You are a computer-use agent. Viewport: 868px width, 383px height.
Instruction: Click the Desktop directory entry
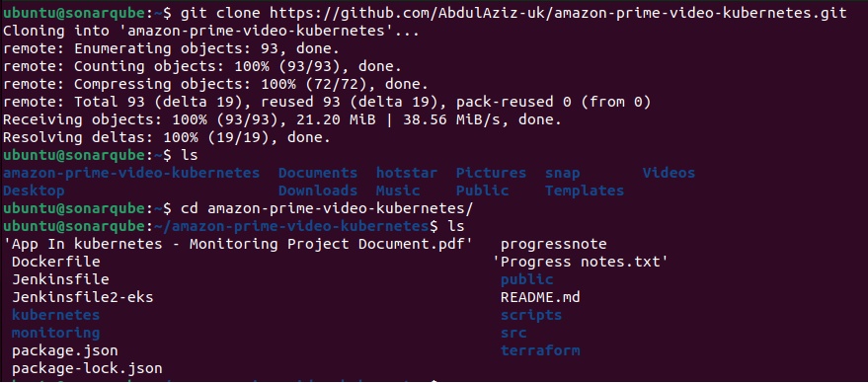click(x=34, y=191)
